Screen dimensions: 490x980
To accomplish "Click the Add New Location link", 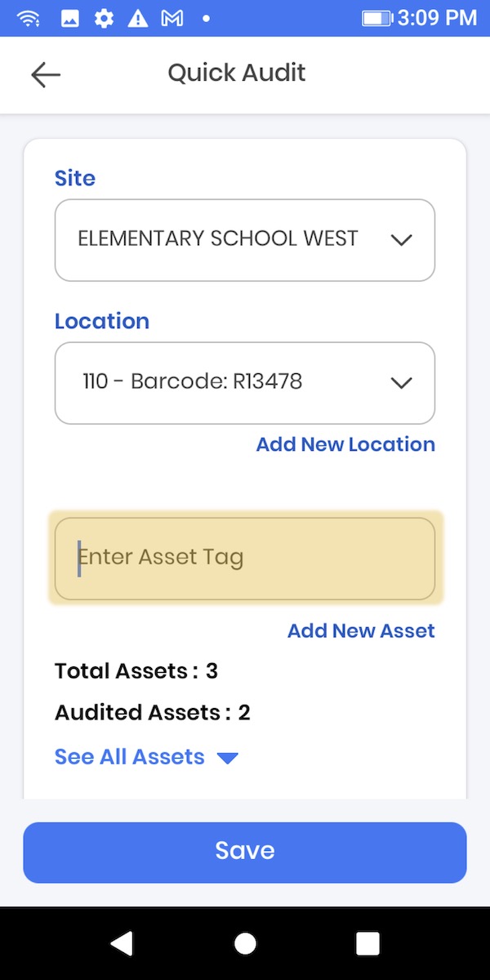I will tap(345, 444).
